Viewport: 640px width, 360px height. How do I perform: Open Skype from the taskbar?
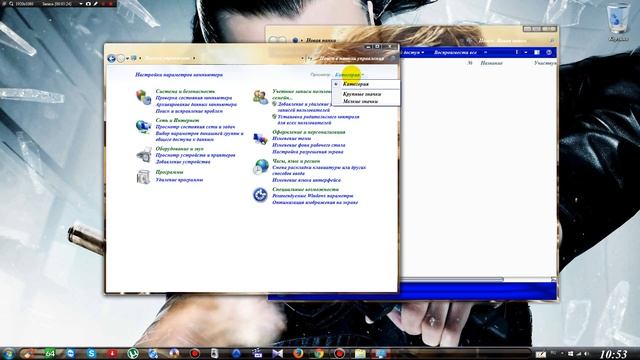[91, 353]
